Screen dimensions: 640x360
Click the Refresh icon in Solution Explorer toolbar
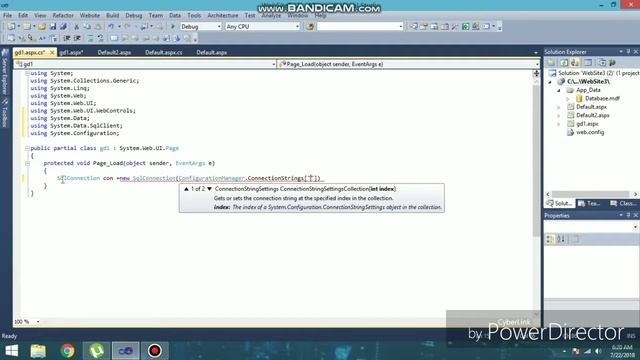(564, 62)
